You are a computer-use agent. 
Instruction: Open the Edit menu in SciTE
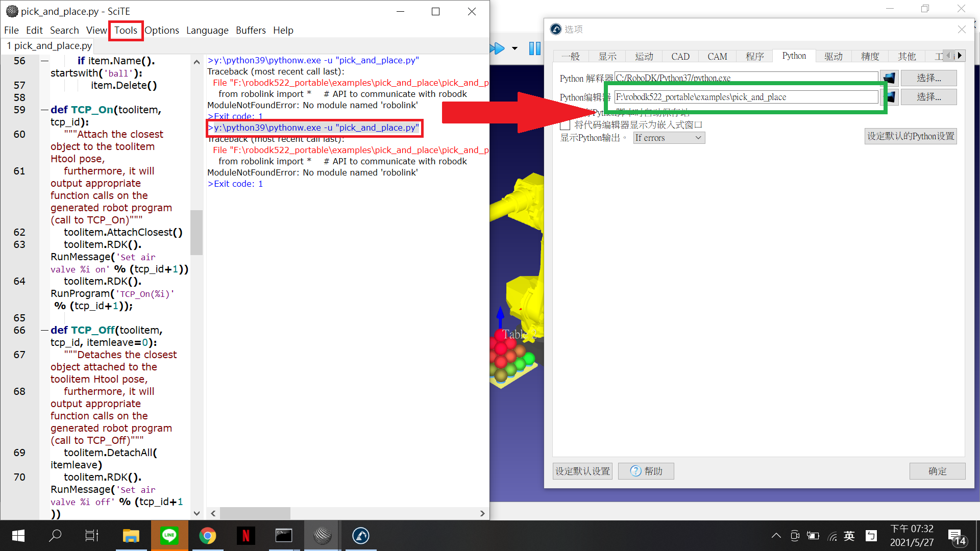coord(34,30)
